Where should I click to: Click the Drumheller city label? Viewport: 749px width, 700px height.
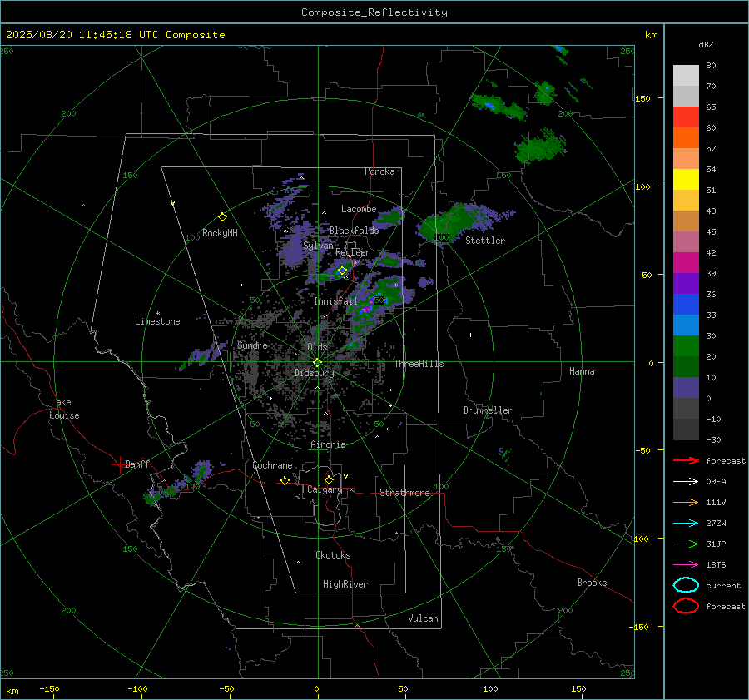(488, 410)
